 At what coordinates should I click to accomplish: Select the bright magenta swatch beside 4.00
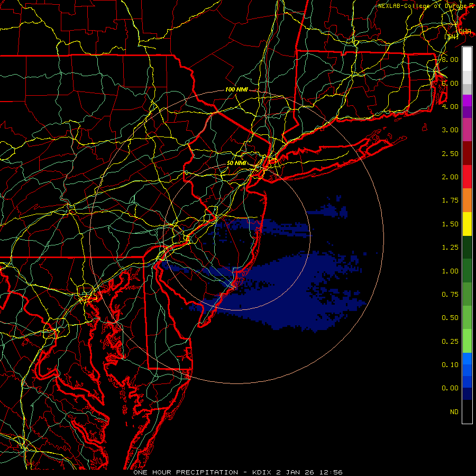coord(467,100)
